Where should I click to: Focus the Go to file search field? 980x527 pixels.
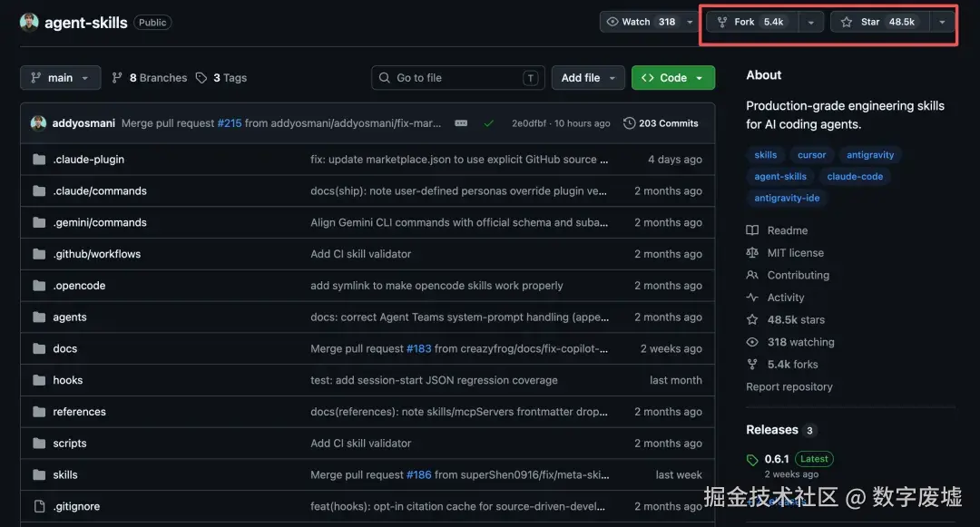click(457, 78)
